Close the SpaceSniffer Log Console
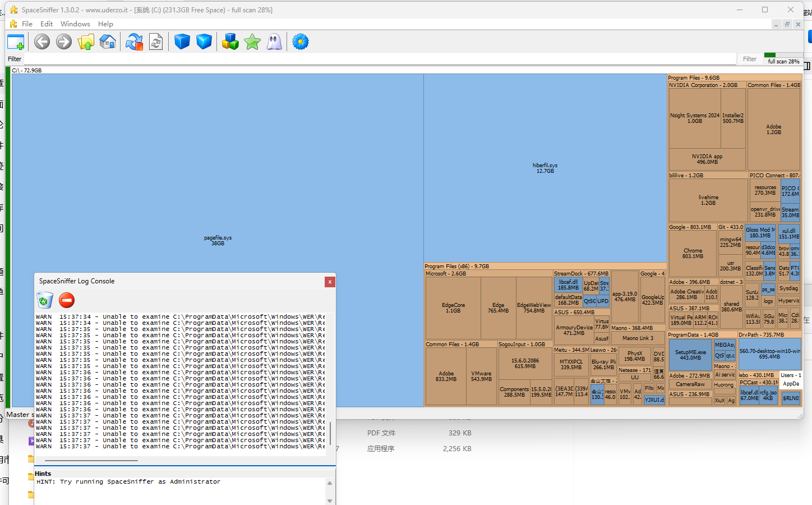 click(330, 282)
